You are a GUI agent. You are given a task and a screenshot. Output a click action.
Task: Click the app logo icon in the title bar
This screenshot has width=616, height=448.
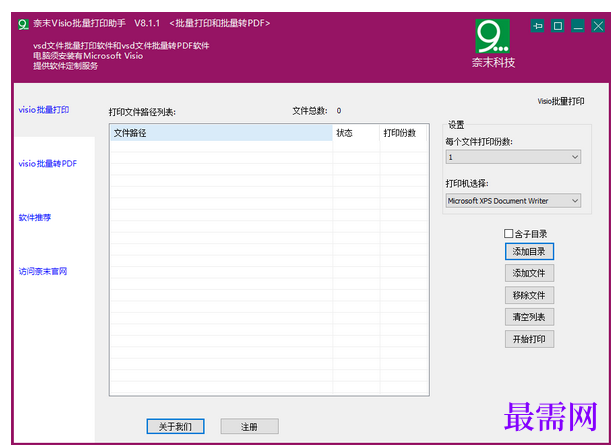pos(23,24)
